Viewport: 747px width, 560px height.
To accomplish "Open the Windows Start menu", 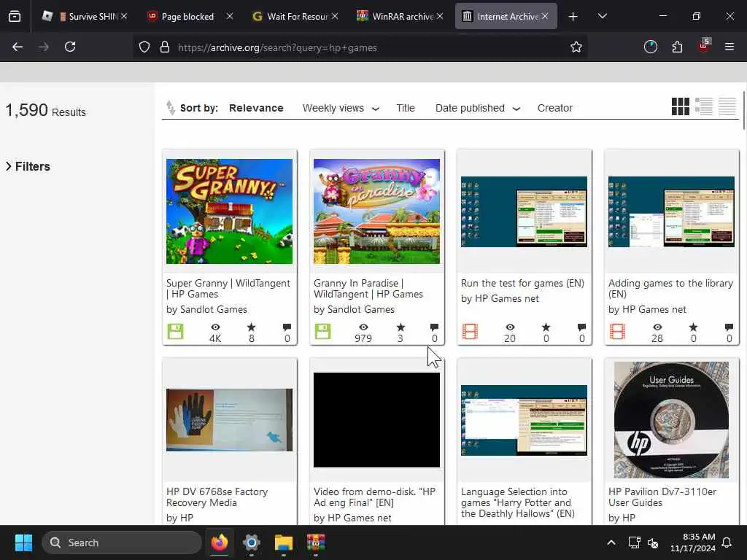I will pyautogui.click(x=23, y=542).
